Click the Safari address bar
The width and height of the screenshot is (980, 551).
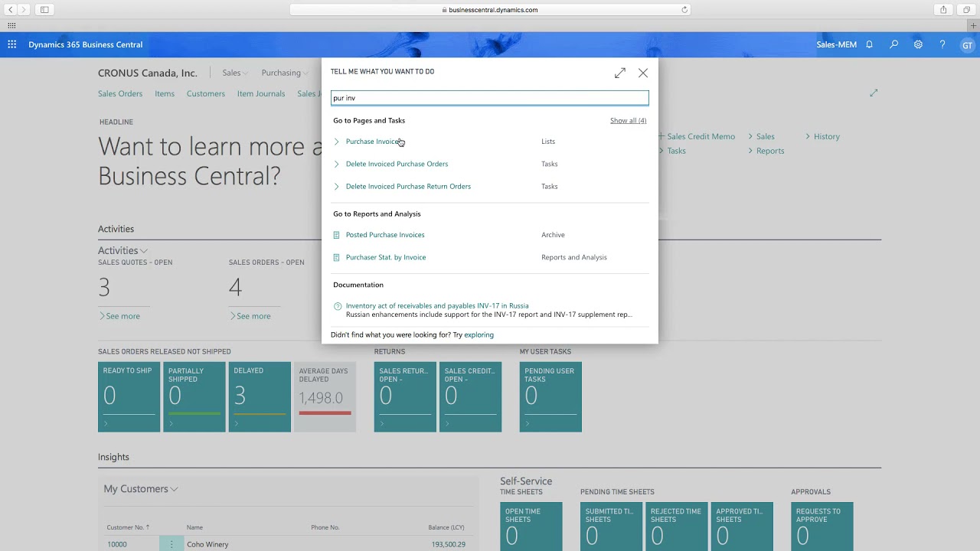click(x=490, y=10)
